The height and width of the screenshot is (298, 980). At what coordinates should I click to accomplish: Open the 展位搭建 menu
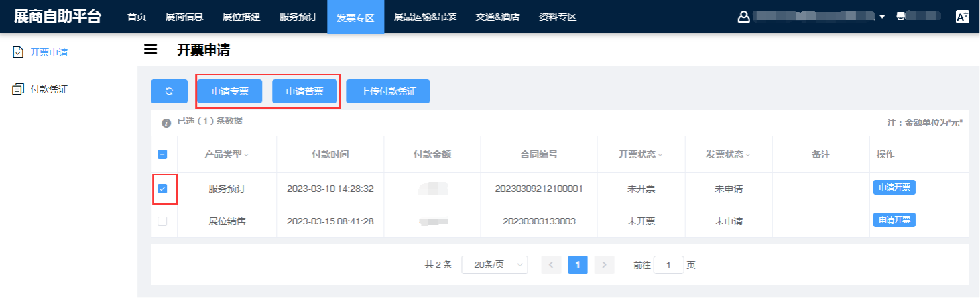[241, 17]
